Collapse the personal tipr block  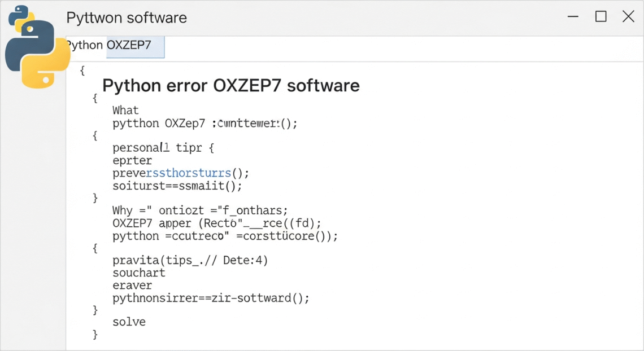(x=95, y=135)
